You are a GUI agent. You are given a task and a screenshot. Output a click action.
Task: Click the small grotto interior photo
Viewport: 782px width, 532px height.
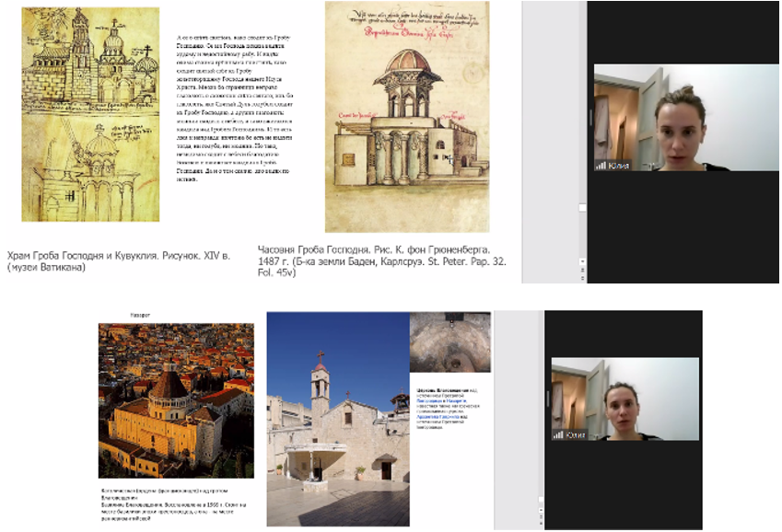click(x=450, y=342)
